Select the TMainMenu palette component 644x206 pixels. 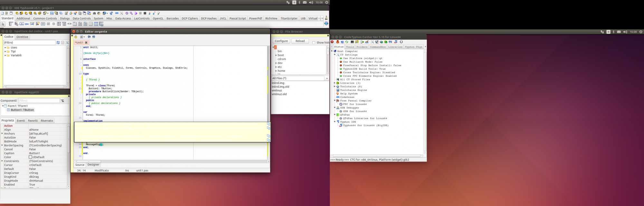11,24
